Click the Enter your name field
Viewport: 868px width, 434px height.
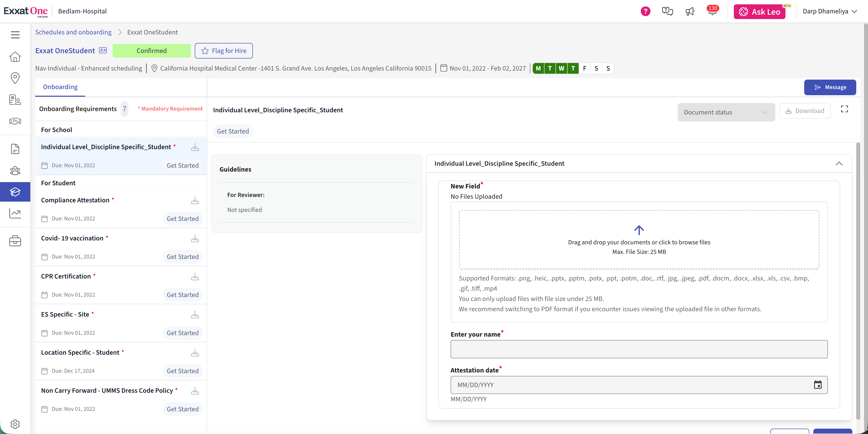639,349
